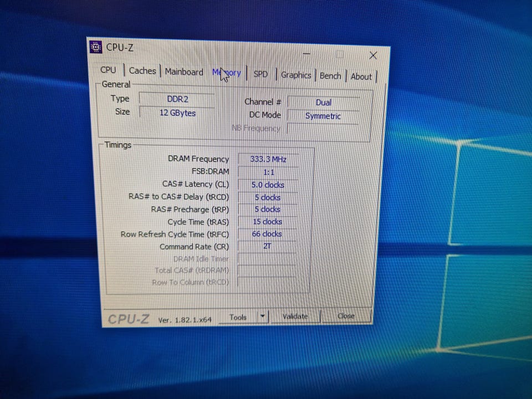Go to the SPD tab

260,74
